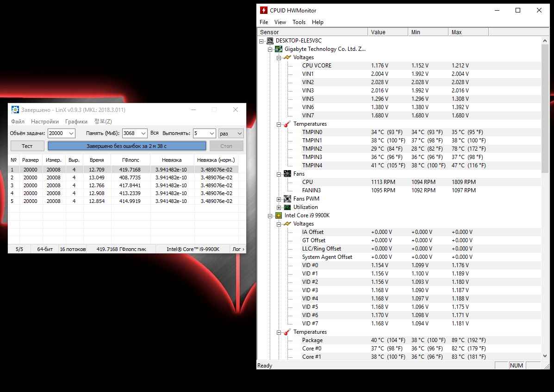This screenshot has width=554, height=392.
Task: Click the Gigabyte motherboard icon
Action: (279, 49)
